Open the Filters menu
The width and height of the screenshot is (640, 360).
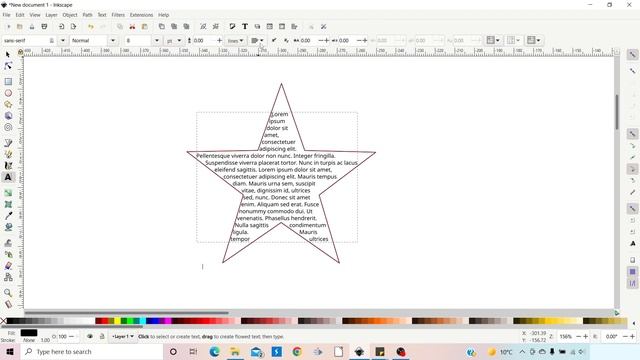point(118,15)
